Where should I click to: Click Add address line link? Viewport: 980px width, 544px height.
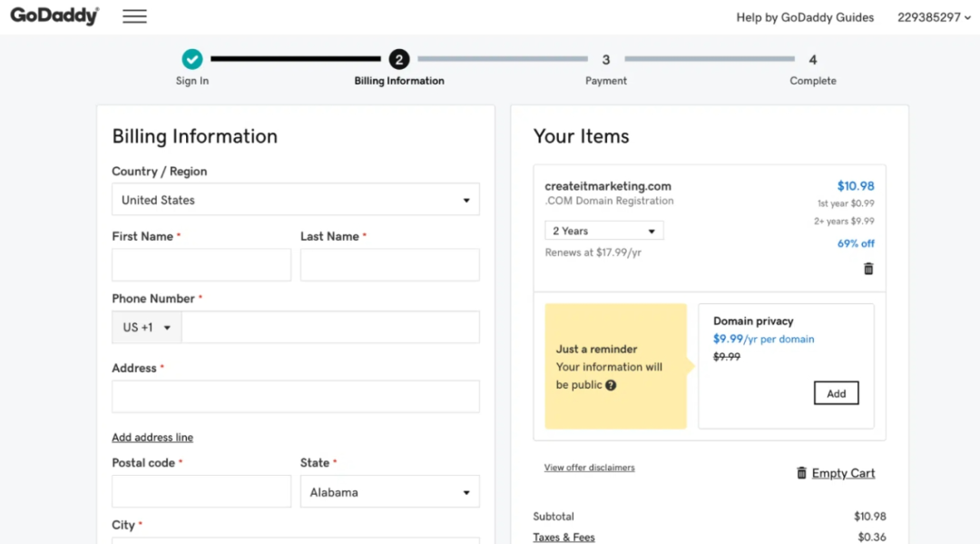pyautogui.click(x=152, y=438)
